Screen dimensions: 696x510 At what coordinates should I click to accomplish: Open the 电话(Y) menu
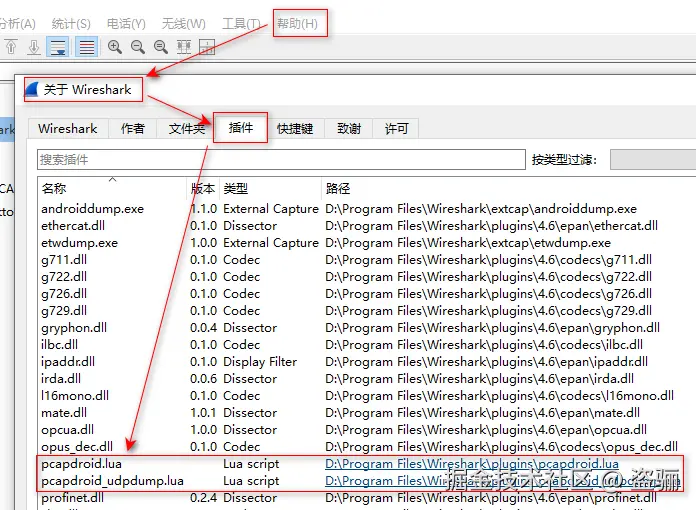[126, 23]
